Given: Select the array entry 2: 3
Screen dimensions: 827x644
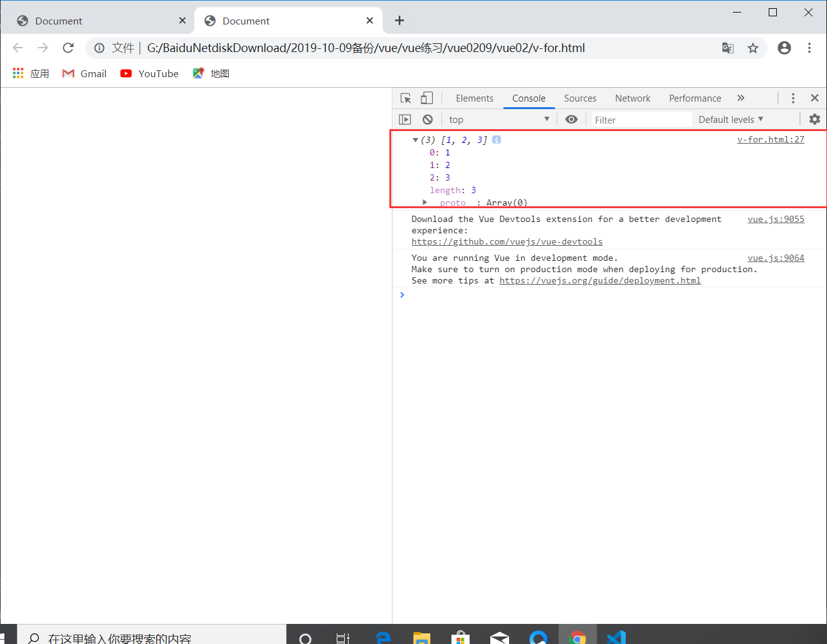Looking at the screenshot, I should point(440,177).
